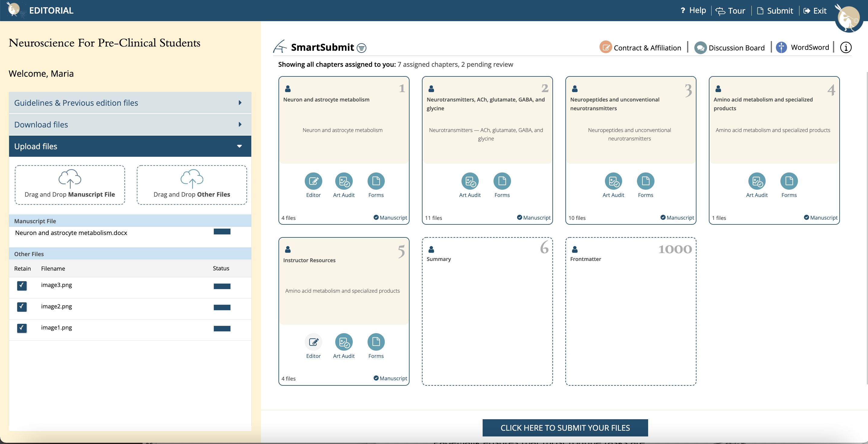Uncheck retain checkbox for image2.png
This screenshot has width=868, height=444.
(22, 307)
